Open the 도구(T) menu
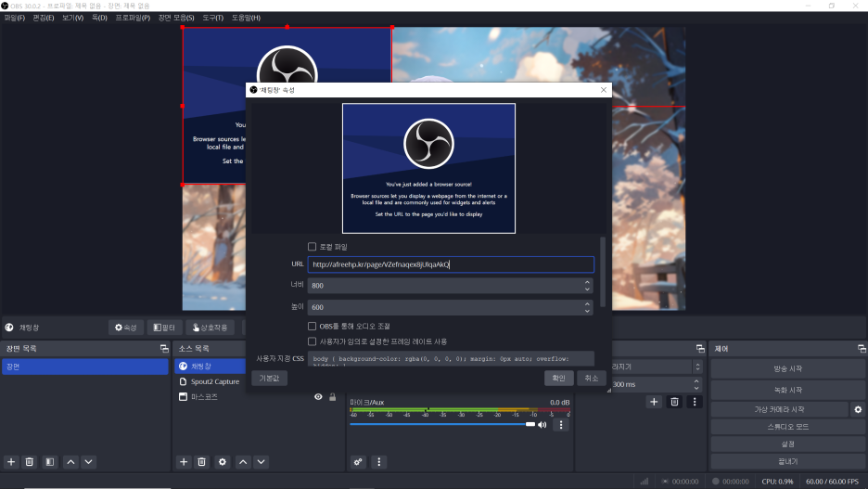 pyautogui.click(x=212, y=18)
